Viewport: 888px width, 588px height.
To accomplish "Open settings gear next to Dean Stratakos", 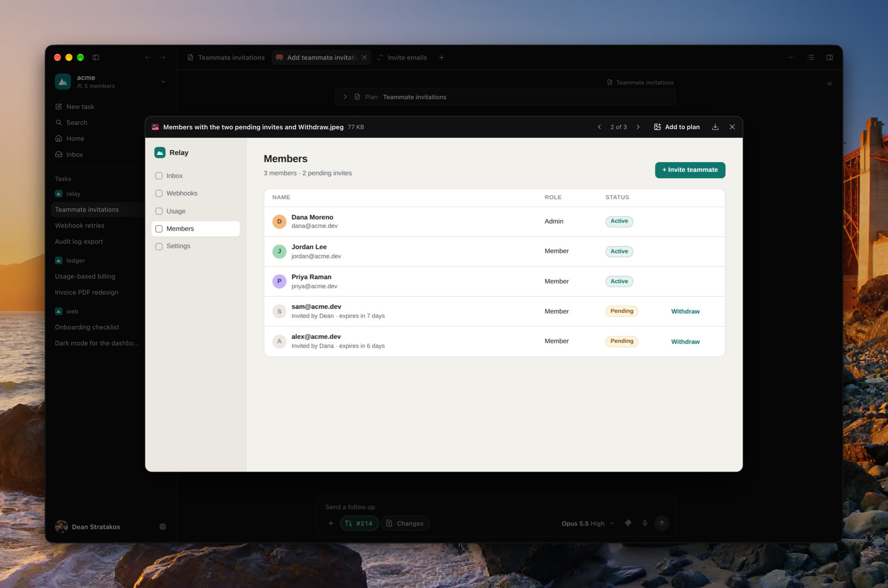I will [162, 527].
